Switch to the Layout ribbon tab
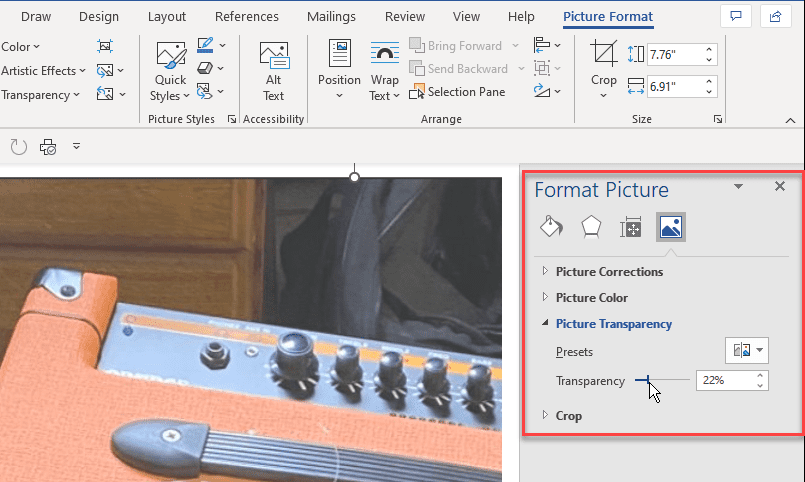The height and width of the screenshot is (482, 805). 166,17
